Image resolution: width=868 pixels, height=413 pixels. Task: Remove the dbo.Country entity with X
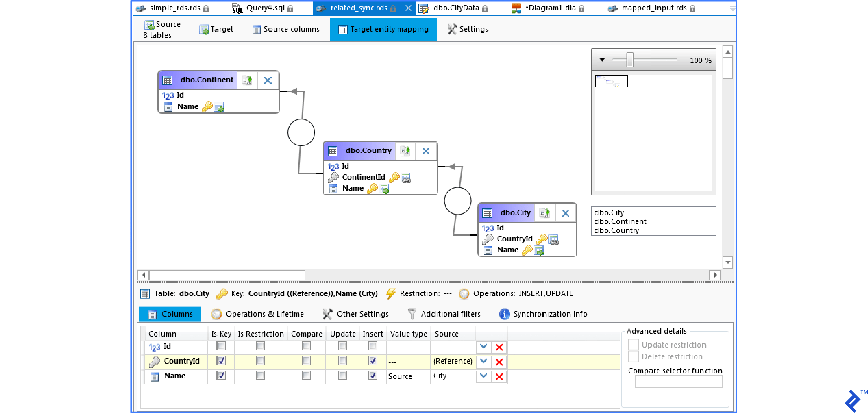coord(426,151)
